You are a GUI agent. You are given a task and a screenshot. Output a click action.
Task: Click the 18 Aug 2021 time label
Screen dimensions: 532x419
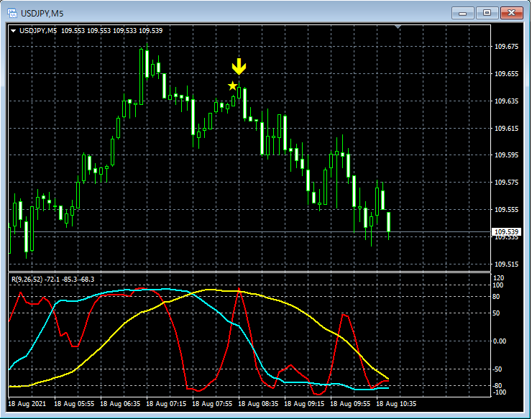[x=27, y=404]
